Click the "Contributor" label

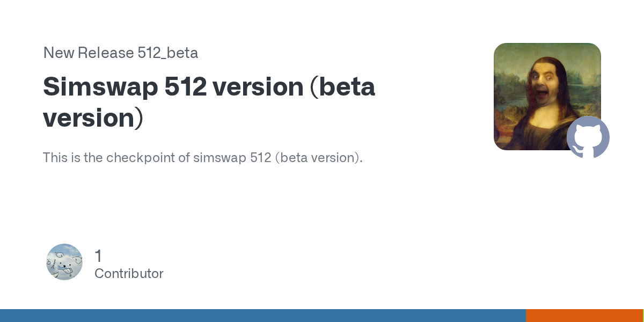[x=129, y=274]
